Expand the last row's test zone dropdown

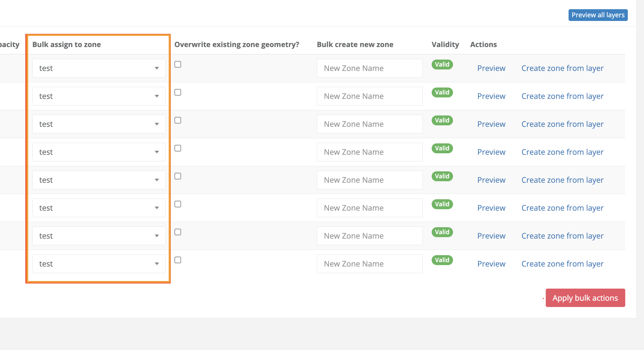(99, 264)
